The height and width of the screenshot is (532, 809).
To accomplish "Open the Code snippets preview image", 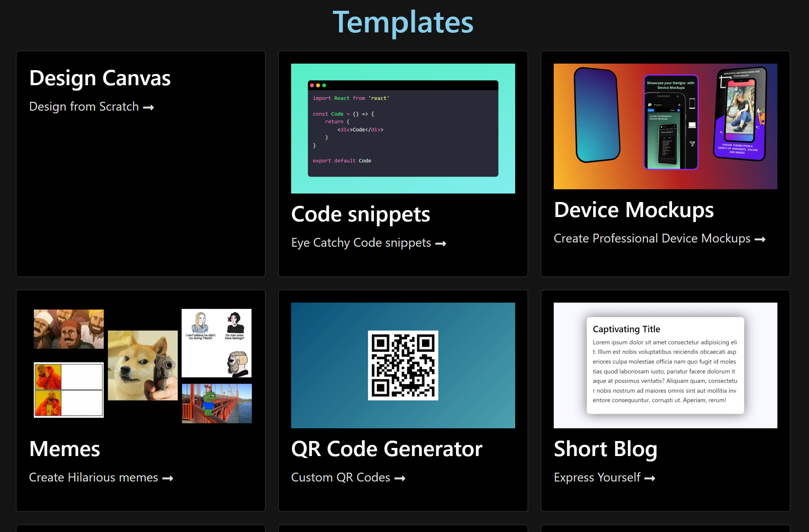I will coord(403,128).
